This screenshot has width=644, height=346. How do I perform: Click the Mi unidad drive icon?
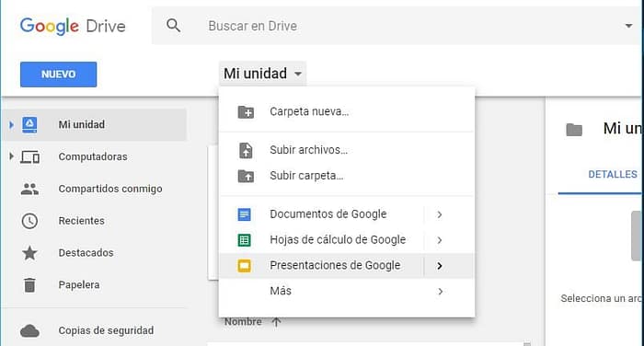tap(29, 124)
